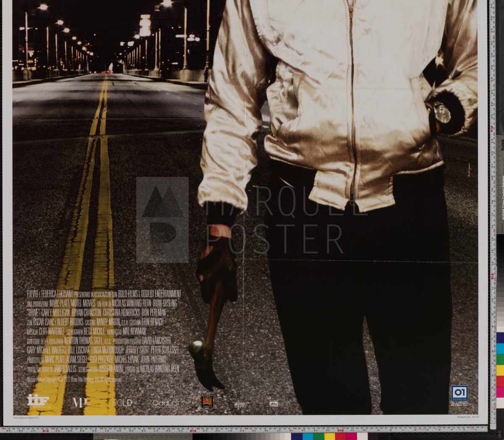The image size is (504, 440).
Task: Click the dts sound logo
Action: 274,404
